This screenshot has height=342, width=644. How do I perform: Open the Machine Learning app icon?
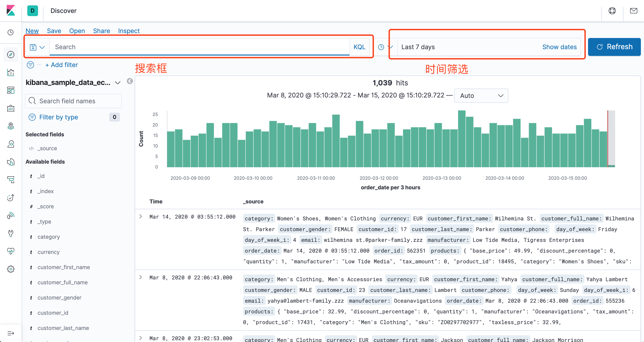coord(11,144)
